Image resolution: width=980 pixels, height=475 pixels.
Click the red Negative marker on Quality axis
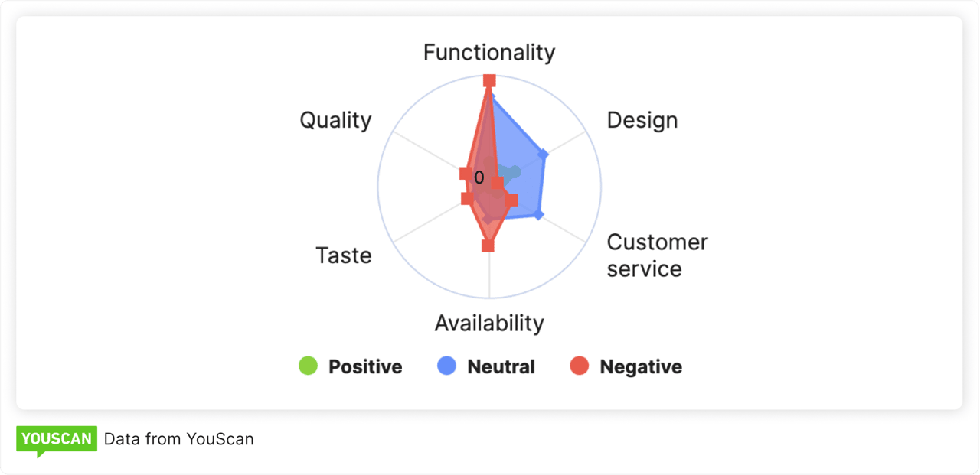tap(465, 174)
